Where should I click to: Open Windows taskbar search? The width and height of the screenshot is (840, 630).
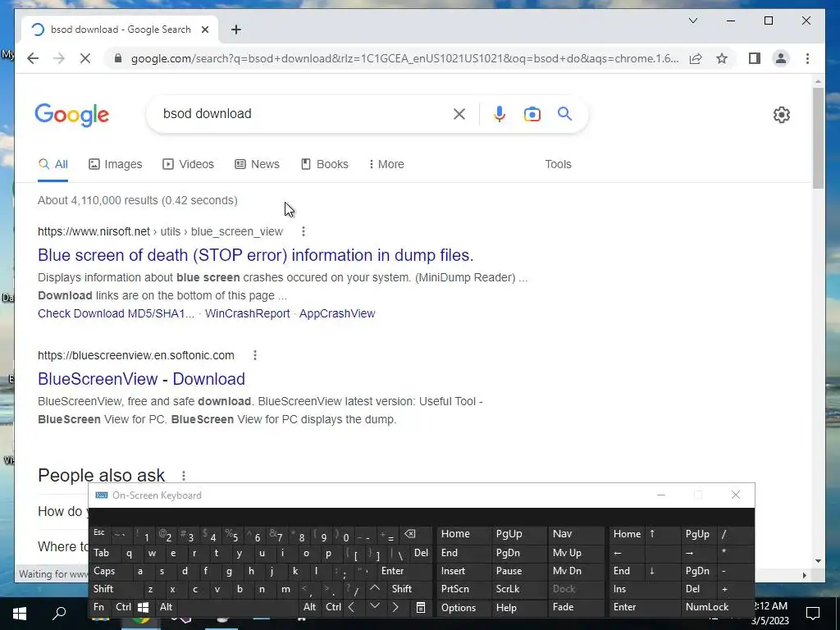point(59,613)
